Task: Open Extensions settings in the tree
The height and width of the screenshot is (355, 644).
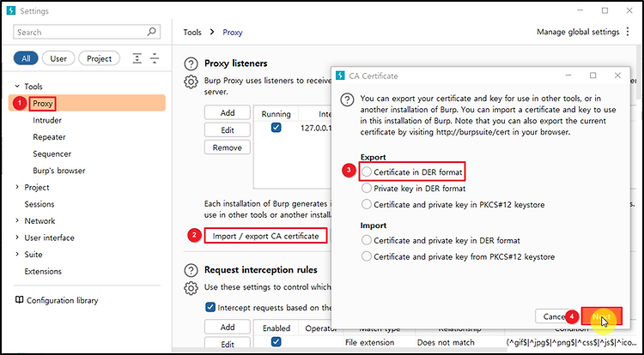Action: (x=43, y=271)
